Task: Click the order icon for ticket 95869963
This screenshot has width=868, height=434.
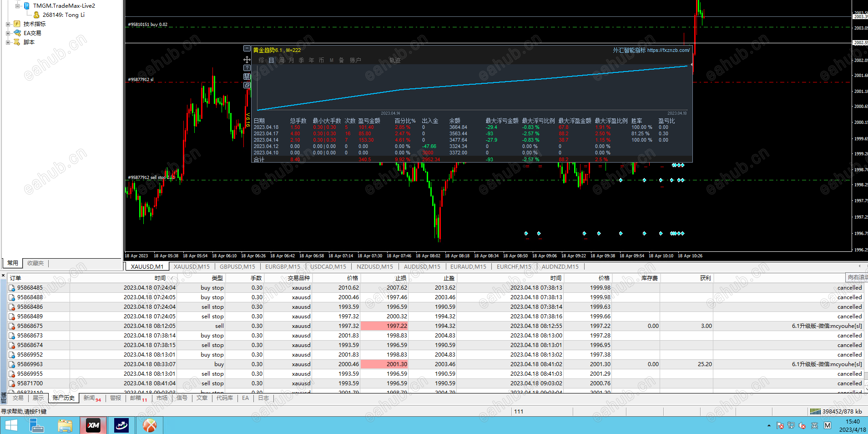Action: (12, 364)
